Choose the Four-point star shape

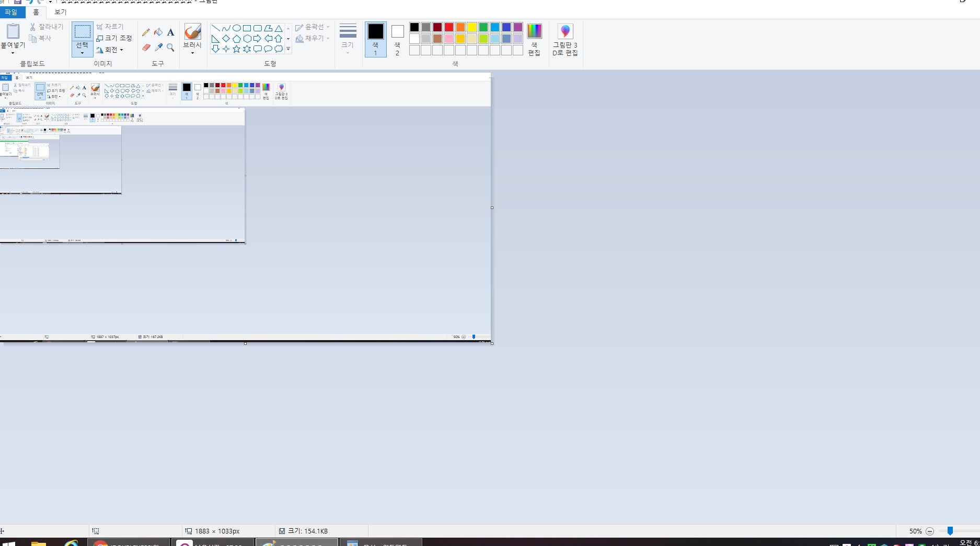(x=226, y=49)
